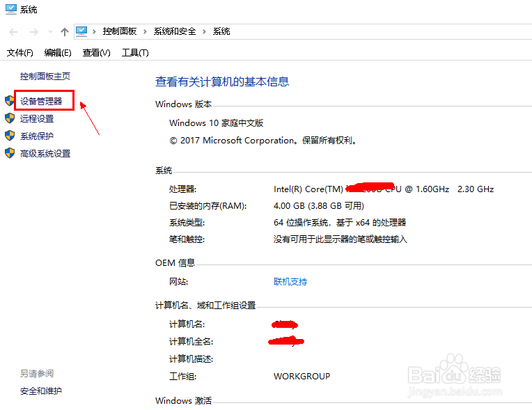Click shield icon beside 系统保护
This screenshot has height=410, width=532.
coord(10,136)
